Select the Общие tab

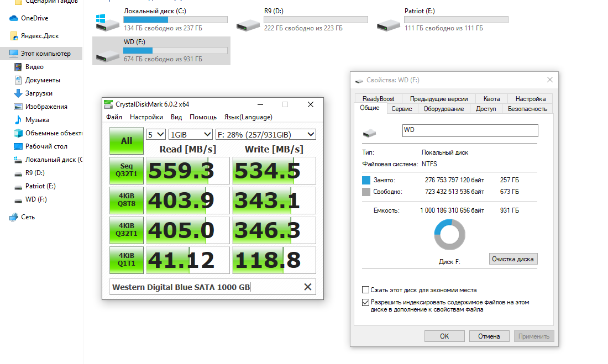click(370, 108)
